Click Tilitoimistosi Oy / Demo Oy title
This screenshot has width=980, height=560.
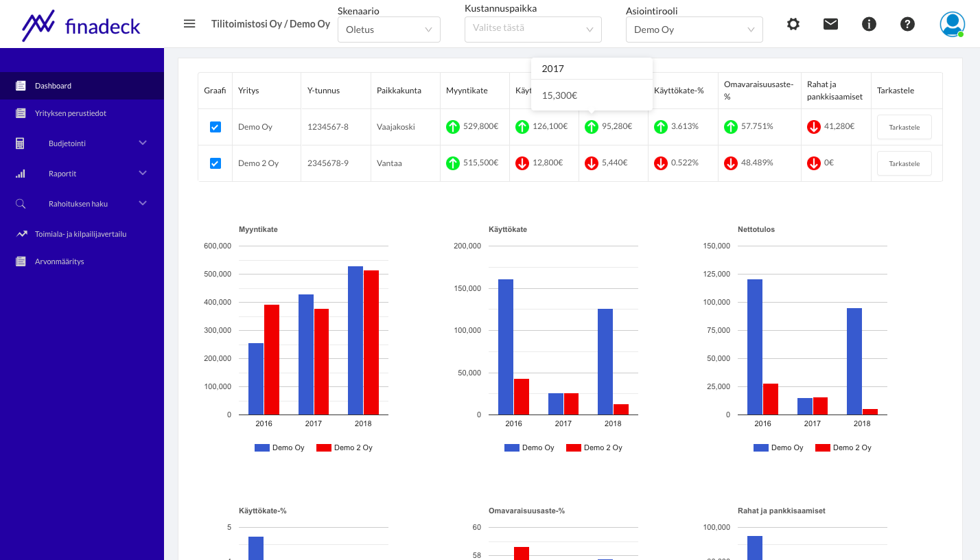271,24
